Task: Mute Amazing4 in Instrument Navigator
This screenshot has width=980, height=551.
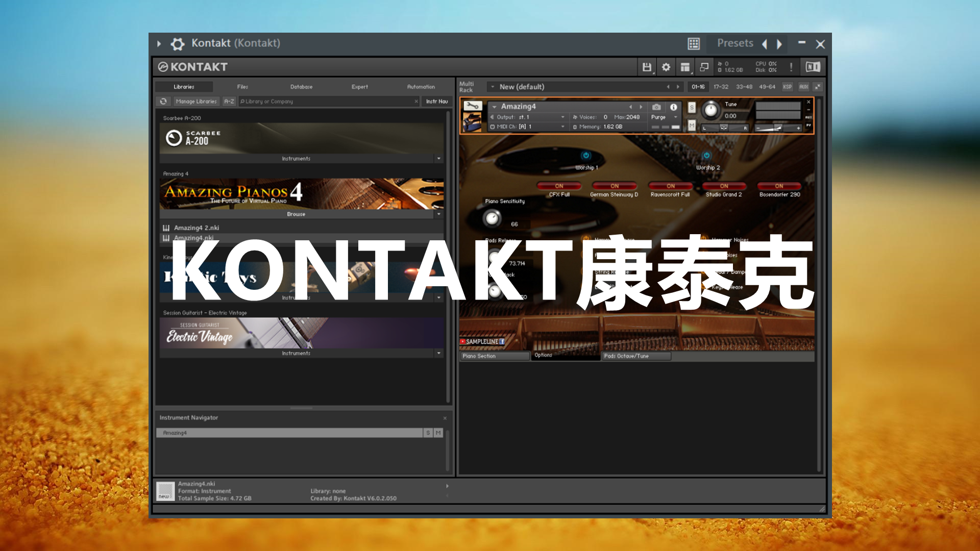Action: [x=438, y=433]
